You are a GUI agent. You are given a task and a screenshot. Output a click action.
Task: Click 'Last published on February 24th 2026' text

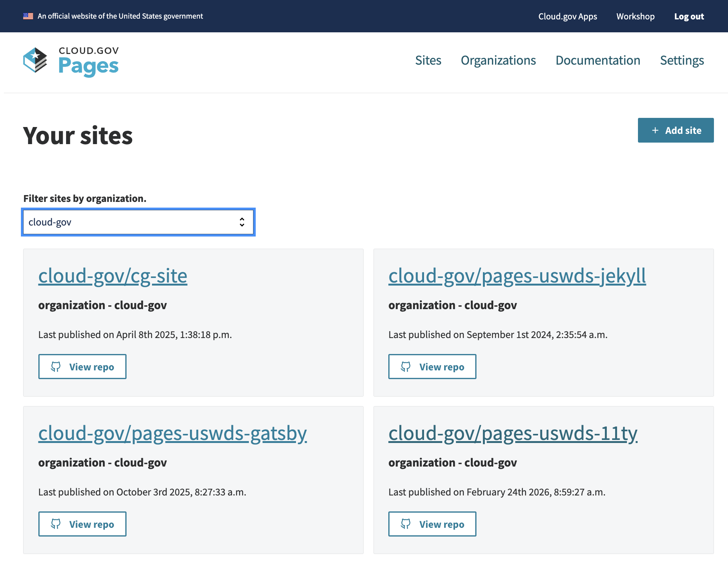[x=497, y=492]
